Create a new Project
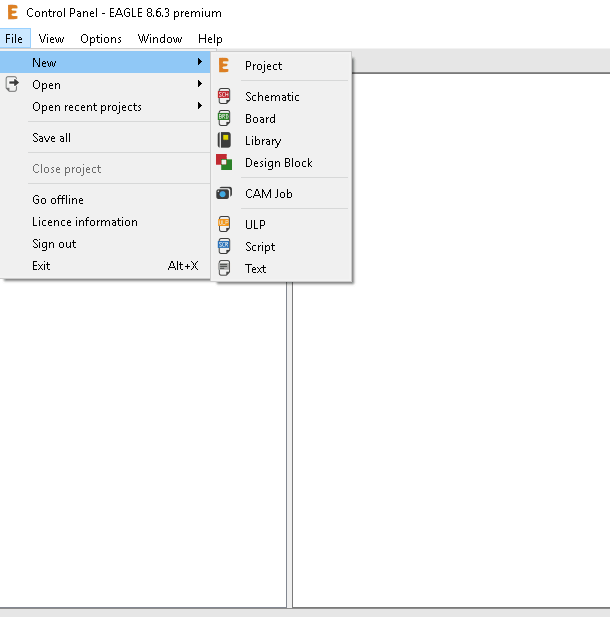 [281, 66]
